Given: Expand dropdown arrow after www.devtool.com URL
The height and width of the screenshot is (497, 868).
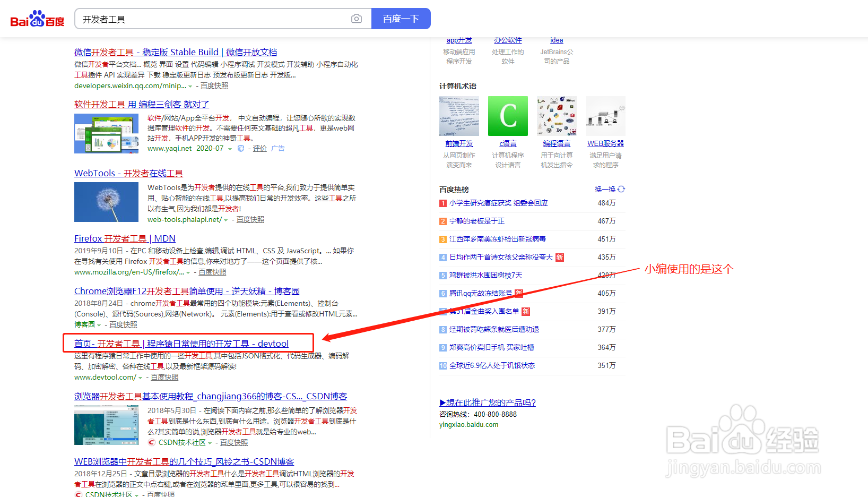Looking at the screenshot, I should click(x=141, y=378).
